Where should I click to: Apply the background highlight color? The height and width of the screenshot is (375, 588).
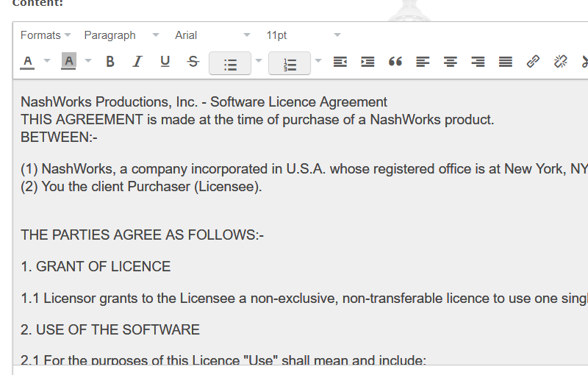click(68, 61)
